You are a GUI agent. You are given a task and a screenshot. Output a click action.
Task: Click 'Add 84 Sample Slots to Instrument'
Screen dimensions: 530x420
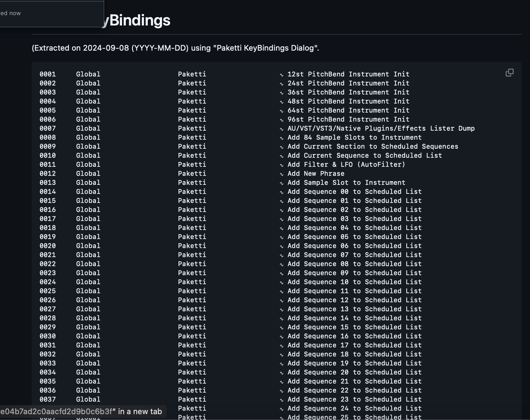click(354, 137)
